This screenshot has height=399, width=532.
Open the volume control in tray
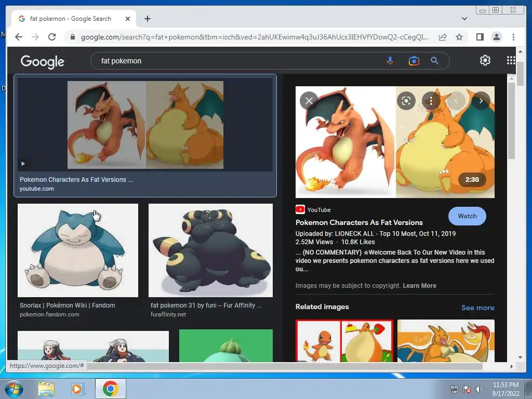pyautogui.click(x=479, y=389)
